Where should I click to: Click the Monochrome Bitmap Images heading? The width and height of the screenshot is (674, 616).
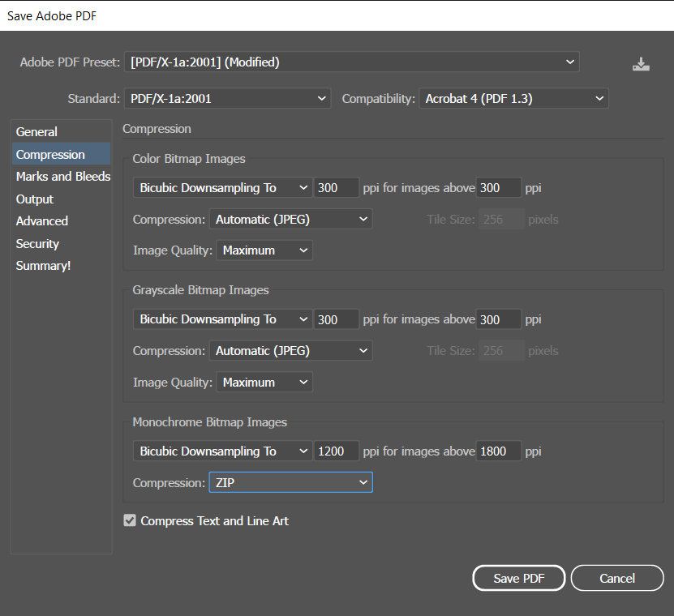209,421
